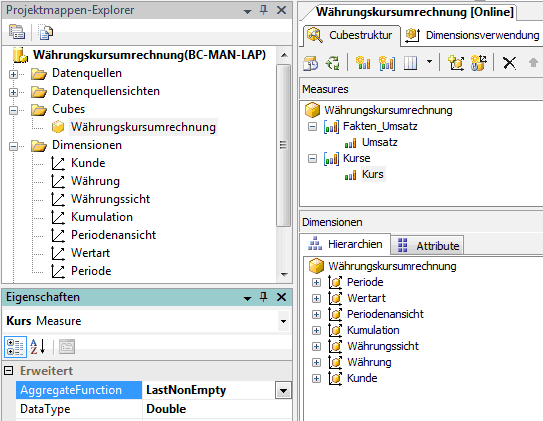
Task: Click the Add Cube Dimension icon
Action: pyautogui.click(x=456, y=63)
